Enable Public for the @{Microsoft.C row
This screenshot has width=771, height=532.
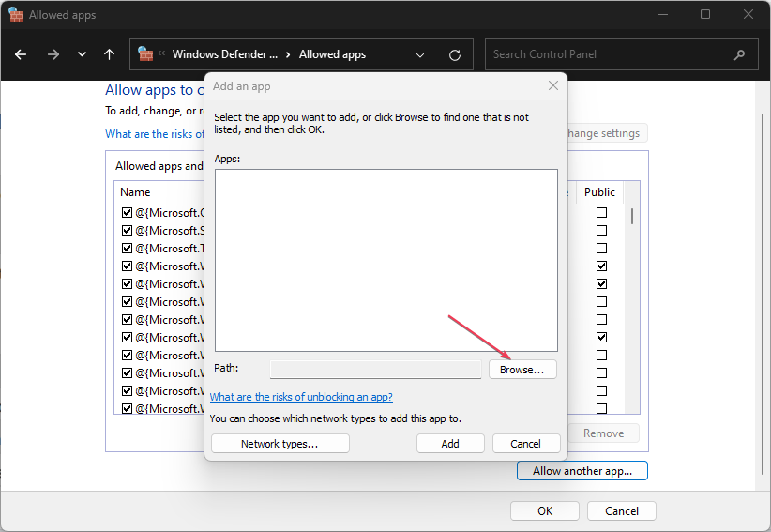coord(601,212)
